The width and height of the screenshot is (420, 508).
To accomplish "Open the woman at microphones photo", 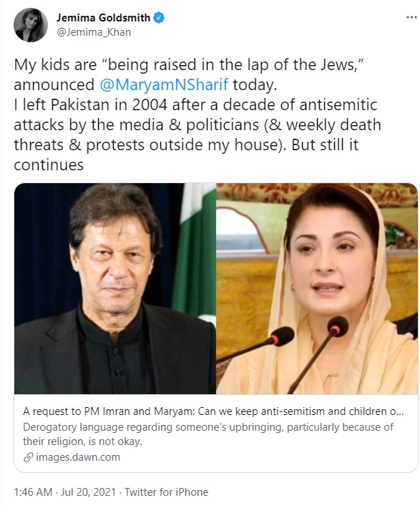I will point(317,288).
